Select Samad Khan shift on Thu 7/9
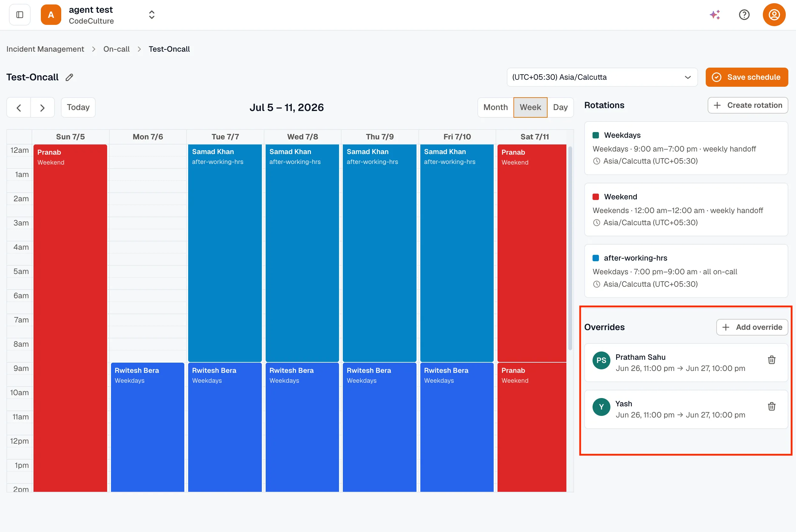The width and height of the screenshot is (796, 532). point(380,253)
